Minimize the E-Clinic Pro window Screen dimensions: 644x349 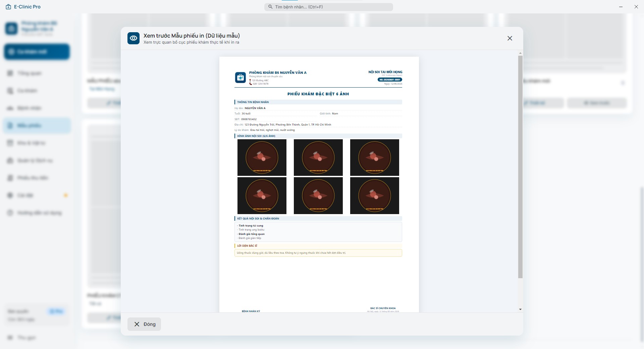(621, 7)
